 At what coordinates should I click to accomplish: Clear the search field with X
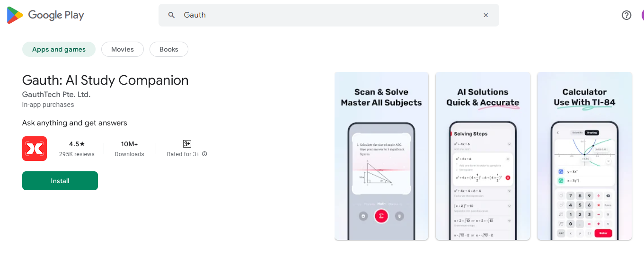coord(485,15)
